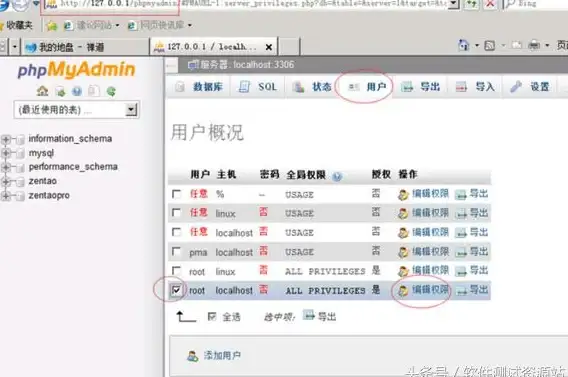Check the checkbox for 任意 localhost user
This screenshot has width=568, height=377.
click(x=176, y=232)
